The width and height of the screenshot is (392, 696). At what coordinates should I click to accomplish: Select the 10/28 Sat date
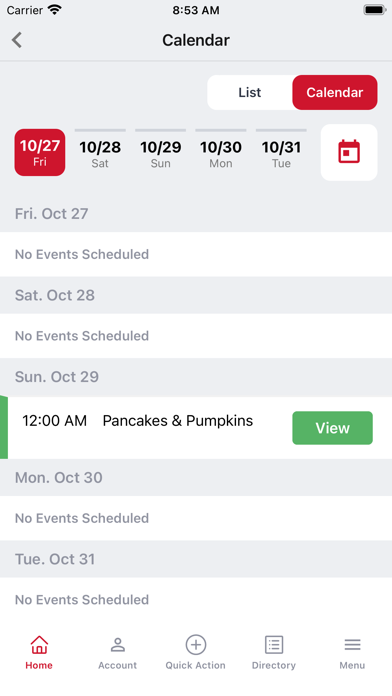[100, 152]
